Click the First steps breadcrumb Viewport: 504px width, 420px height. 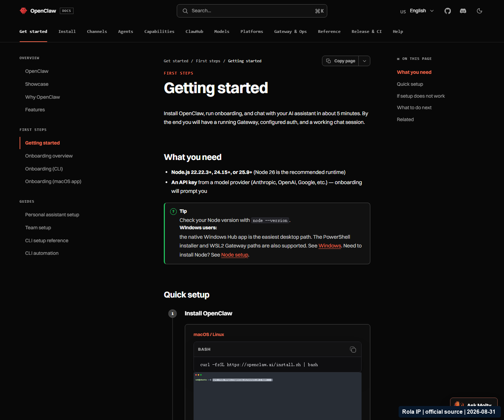[x=208, y=61]
